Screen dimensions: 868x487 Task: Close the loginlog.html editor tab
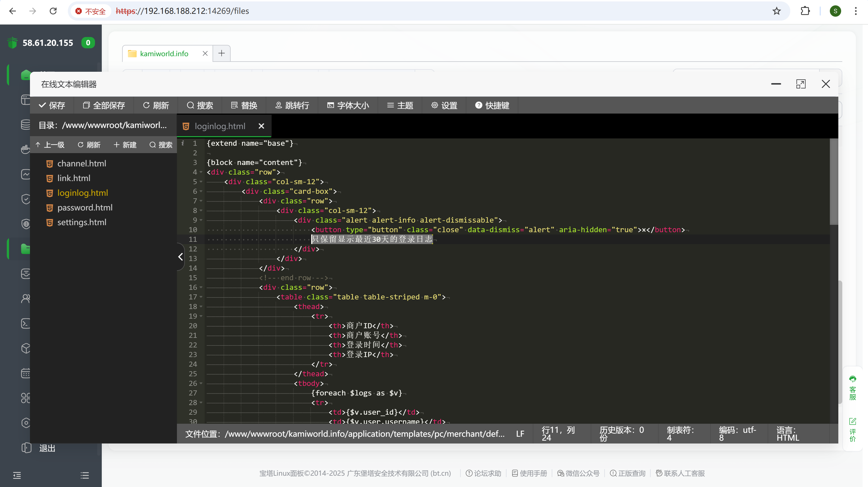[261, 126]
